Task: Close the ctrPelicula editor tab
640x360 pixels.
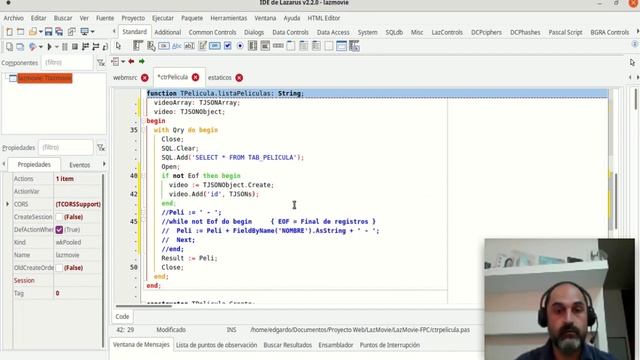Action: 196,77
